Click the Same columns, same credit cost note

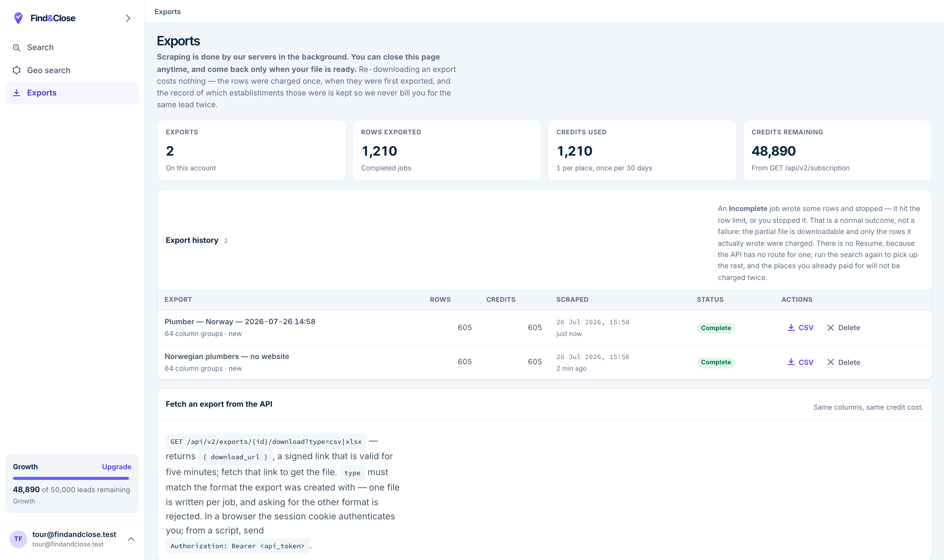(x=868, y=407)
